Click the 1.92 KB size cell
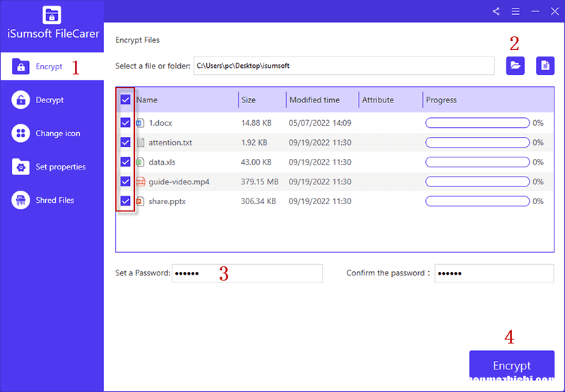This screenshot has width=565, height=392. tap(254, 142)
